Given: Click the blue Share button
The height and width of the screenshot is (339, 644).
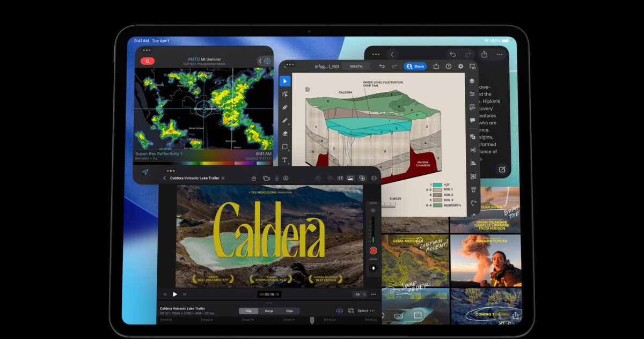Looking at the screenshot, I should tap(415, 67).
